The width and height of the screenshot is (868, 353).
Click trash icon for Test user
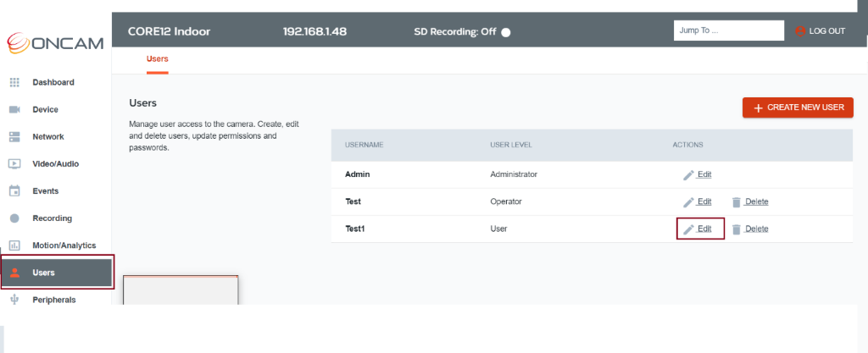point(737,202)
